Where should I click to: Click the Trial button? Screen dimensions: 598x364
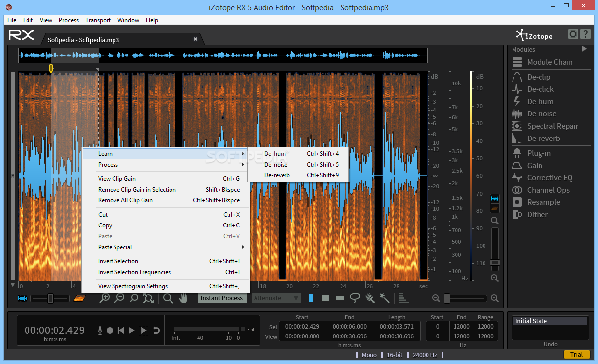(x=576, y=355)
